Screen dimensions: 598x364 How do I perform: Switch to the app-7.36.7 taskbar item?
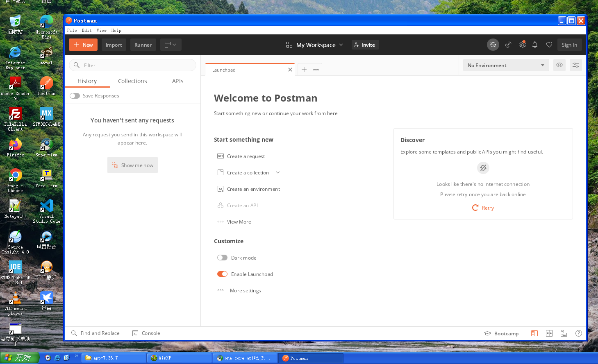(x=114, y=358)
